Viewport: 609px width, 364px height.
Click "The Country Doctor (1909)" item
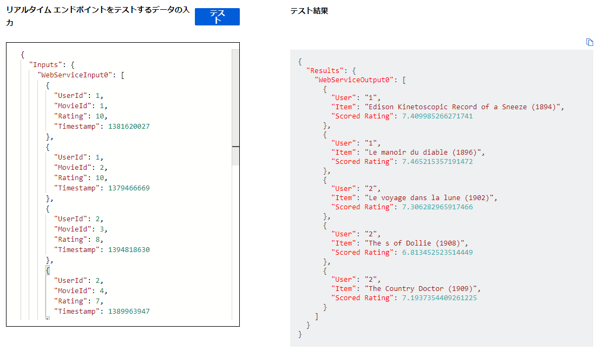(x=421, y=289)
